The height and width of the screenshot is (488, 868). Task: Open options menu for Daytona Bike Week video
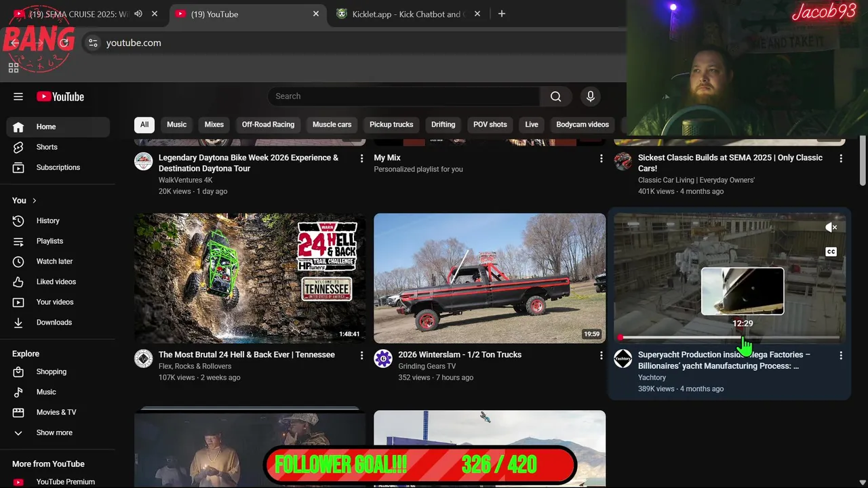tap(361, 159)
